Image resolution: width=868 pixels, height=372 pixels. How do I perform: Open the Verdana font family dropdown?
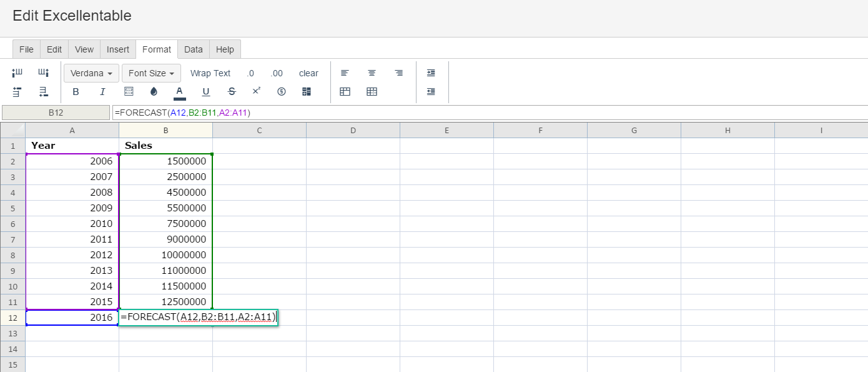[x=91, y=73]
